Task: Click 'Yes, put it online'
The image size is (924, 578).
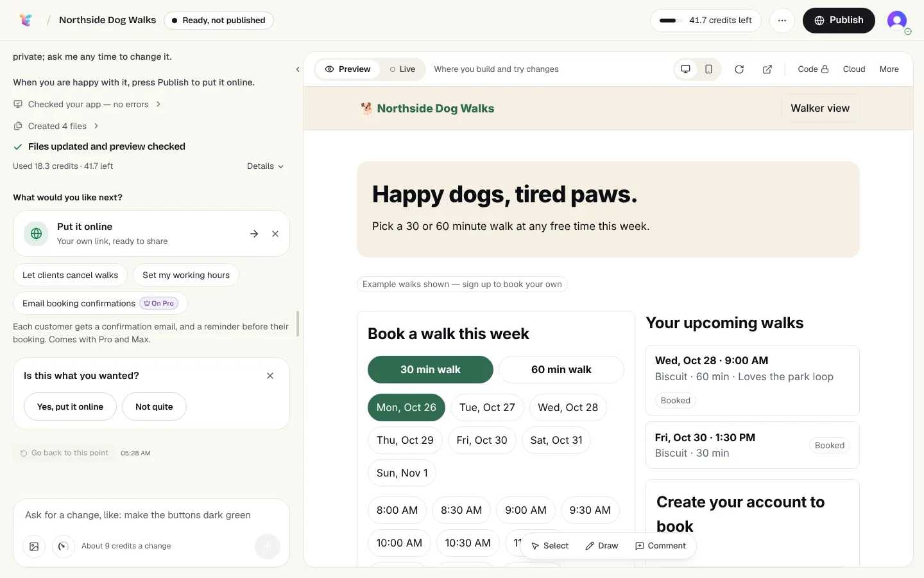Action: (x=70, y=407)
